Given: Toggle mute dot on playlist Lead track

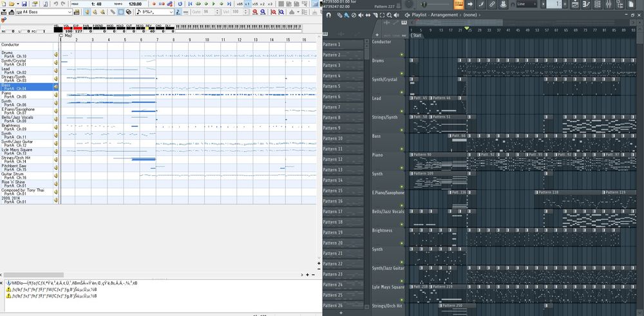Looking at the screenshot, I should (402, 111).
